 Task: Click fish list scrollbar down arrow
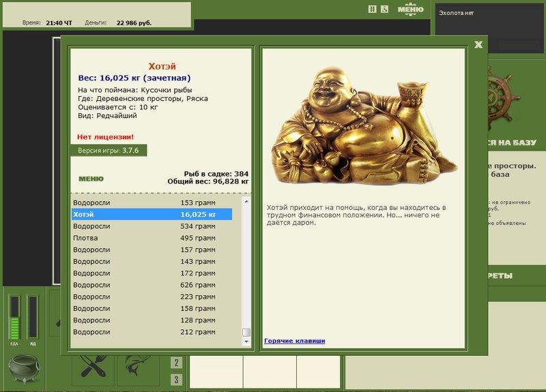[246, 342]
